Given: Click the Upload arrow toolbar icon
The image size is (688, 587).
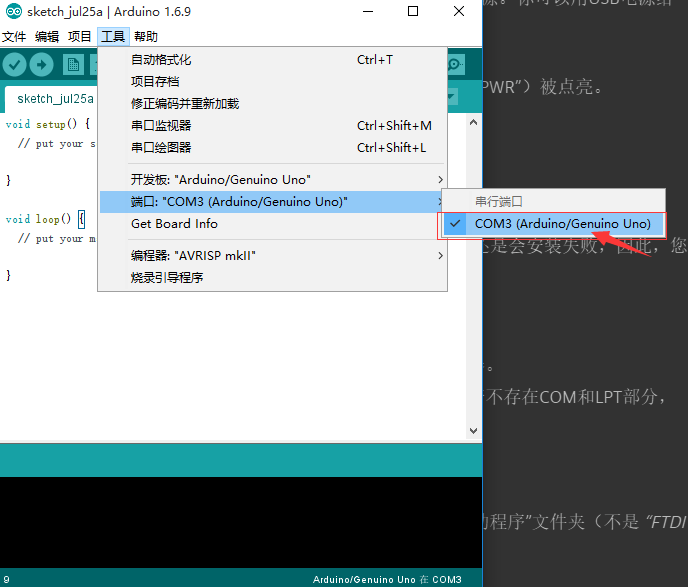Looking at the screenshot, I should point(42,65).
